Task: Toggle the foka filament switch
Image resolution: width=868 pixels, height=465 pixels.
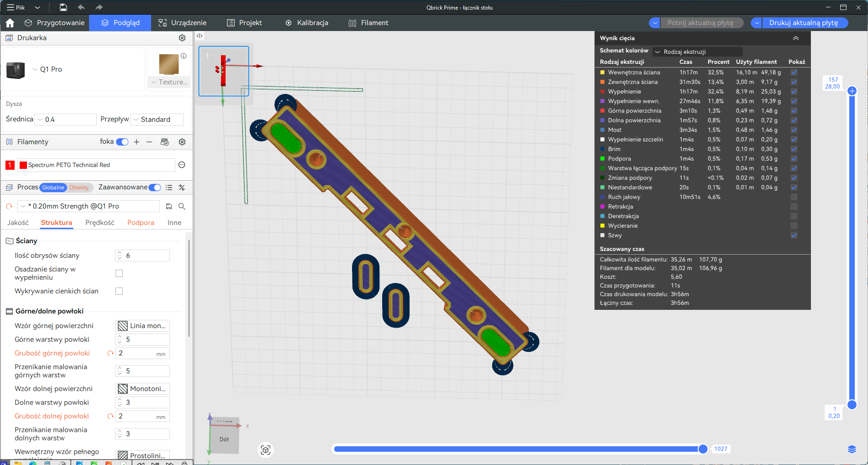Action: (x=122, y=142)
